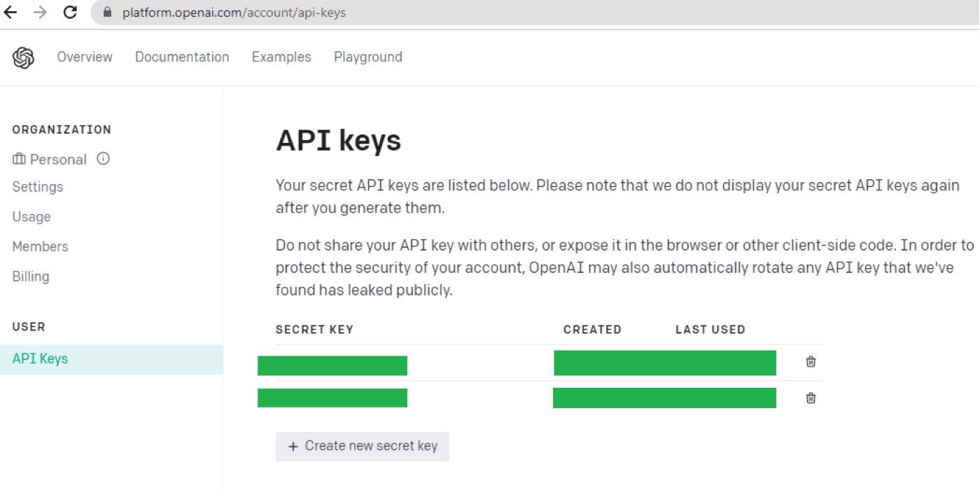The width and height of the screenshot is (980, 490).
Task: Click the browser forward arrow
Action: point(40,12)
